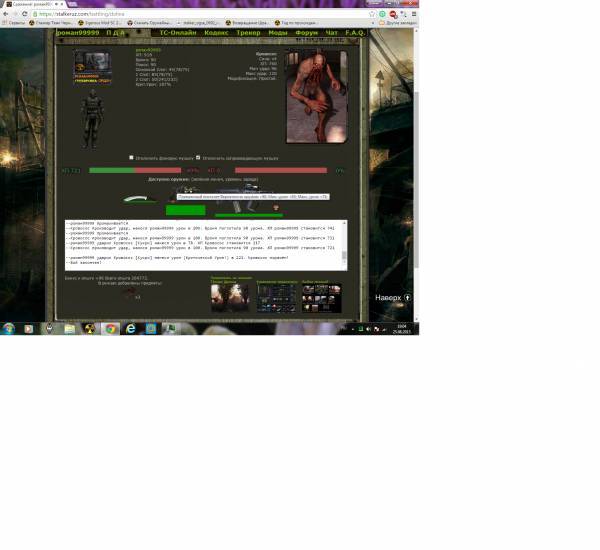Open the Чат link
The width and height of the screenshot is (600, 550).
point(332,33)
